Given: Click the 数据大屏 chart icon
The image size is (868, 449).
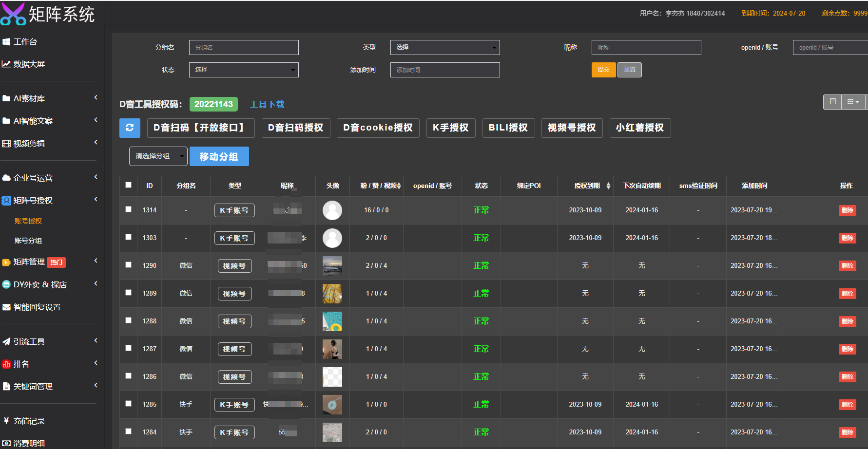Looking at the screenshot, I should pos(6,64).
